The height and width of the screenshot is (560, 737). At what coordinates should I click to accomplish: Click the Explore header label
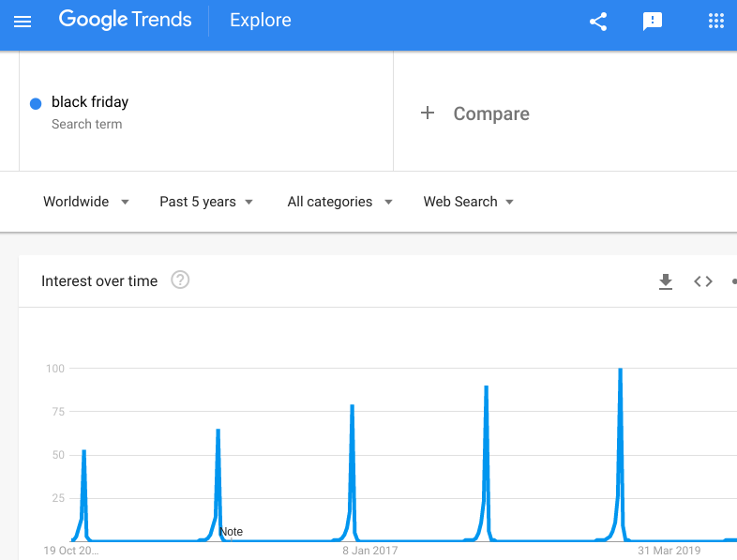(261, 21)
